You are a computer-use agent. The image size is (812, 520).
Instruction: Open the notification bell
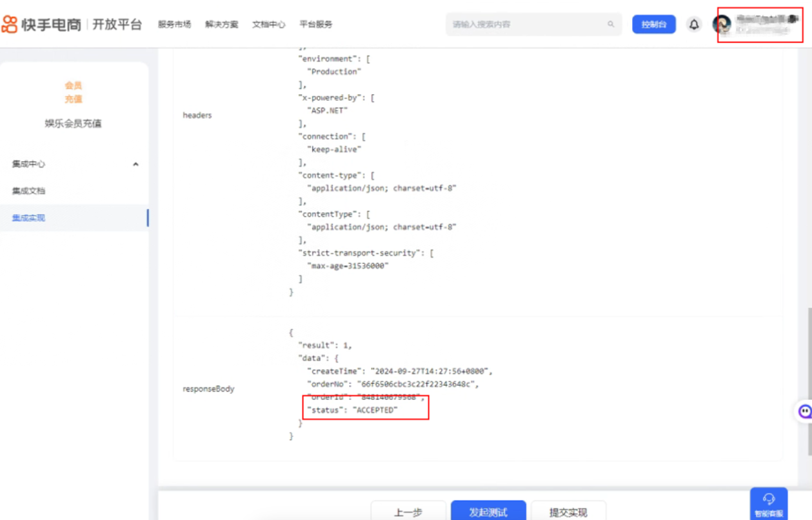694,25
